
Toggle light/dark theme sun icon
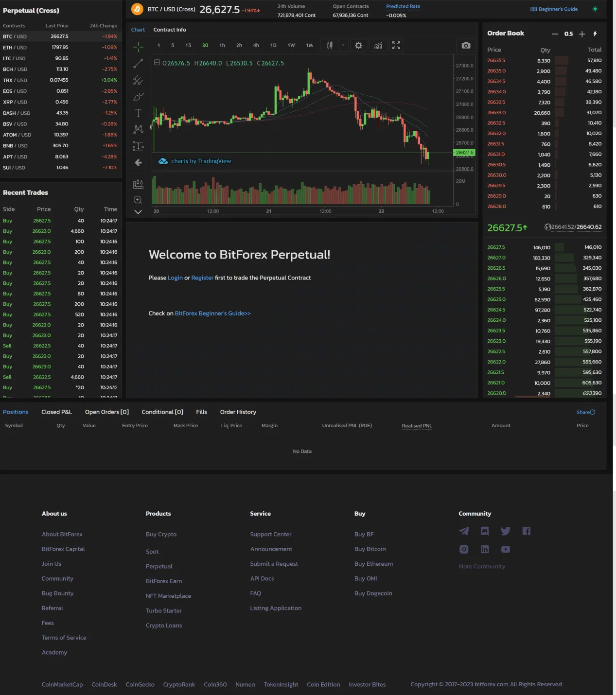(x=595, y=9)
